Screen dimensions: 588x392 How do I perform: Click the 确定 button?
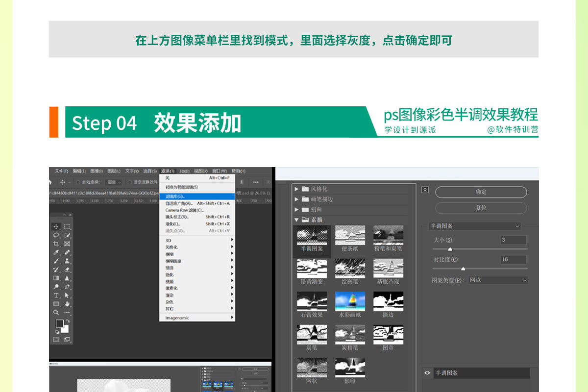coord(481,192)
